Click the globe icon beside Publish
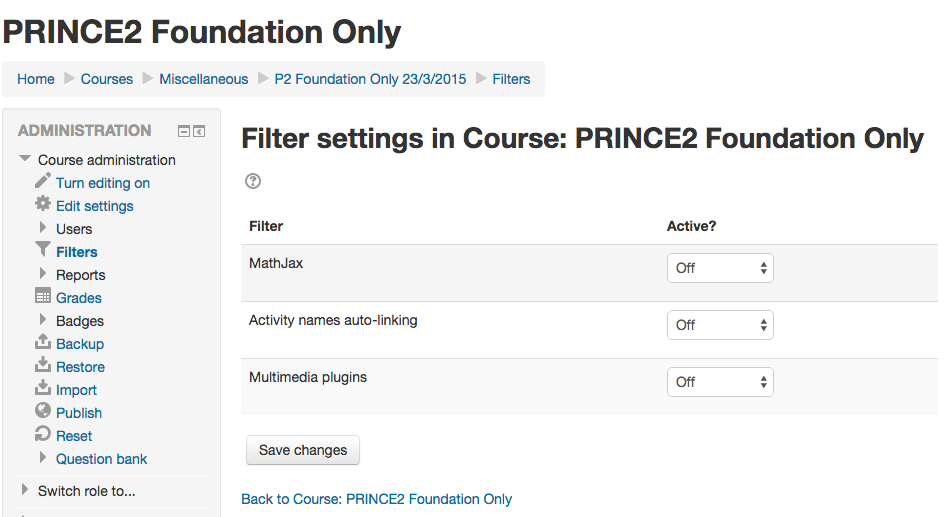 (42, 411)
